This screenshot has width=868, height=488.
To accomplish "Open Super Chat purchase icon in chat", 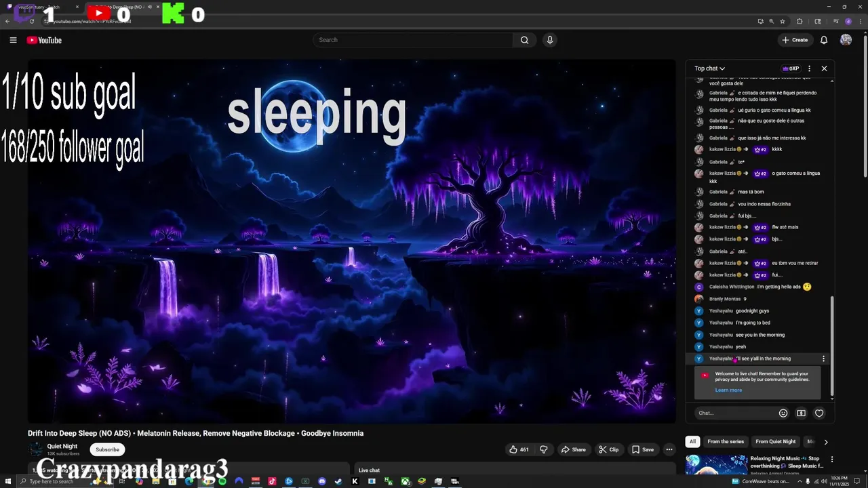I will (801, 413).
